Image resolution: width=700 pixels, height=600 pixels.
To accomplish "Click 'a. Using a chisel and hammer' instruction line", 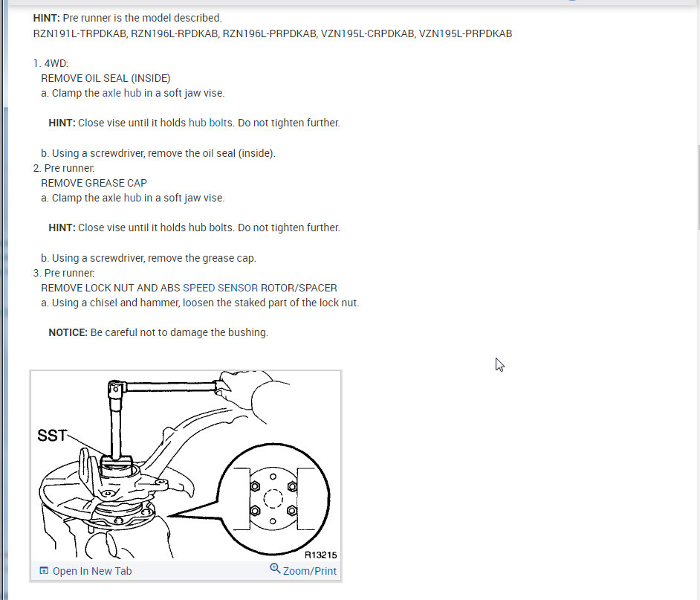I will pos(200,303).
